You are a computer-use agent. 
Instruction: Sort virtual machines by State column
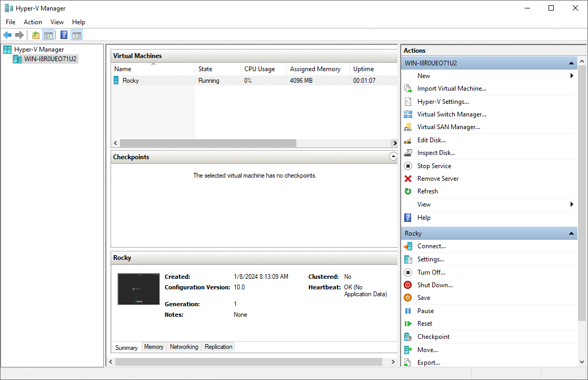point(218,69)
